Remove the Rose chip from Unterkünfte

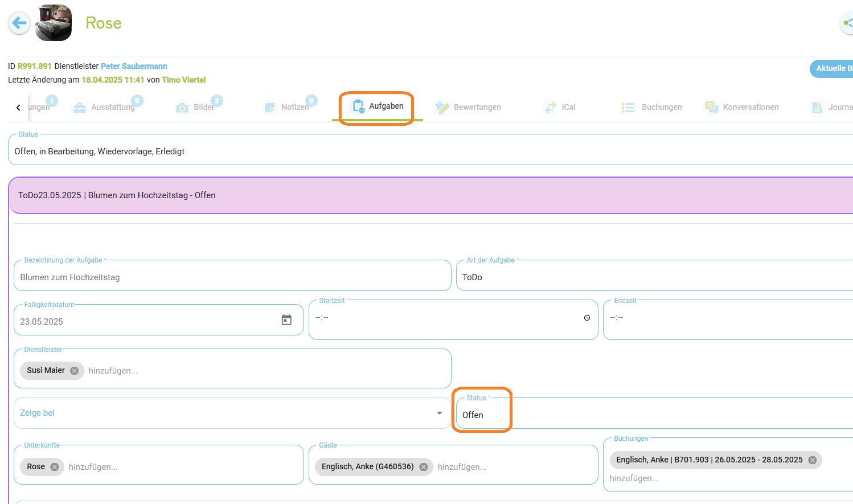(55, 467)
